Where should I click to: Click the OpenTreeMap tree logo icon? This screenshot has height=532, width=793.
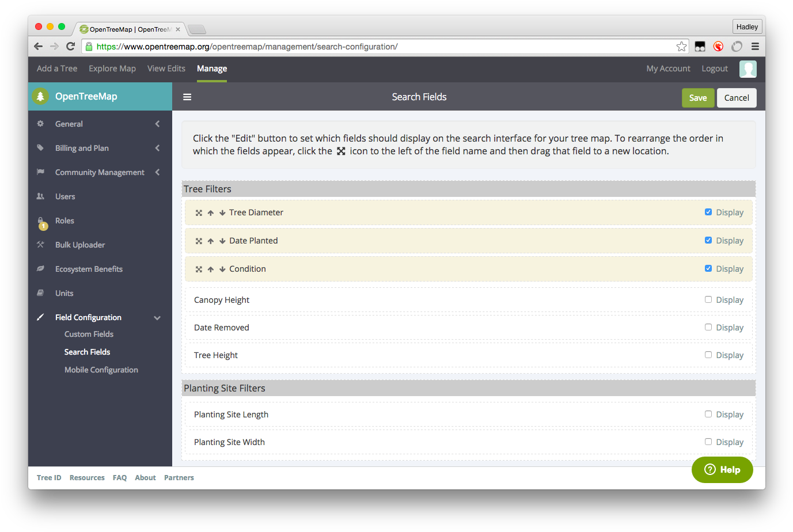[x=40, y=97]
